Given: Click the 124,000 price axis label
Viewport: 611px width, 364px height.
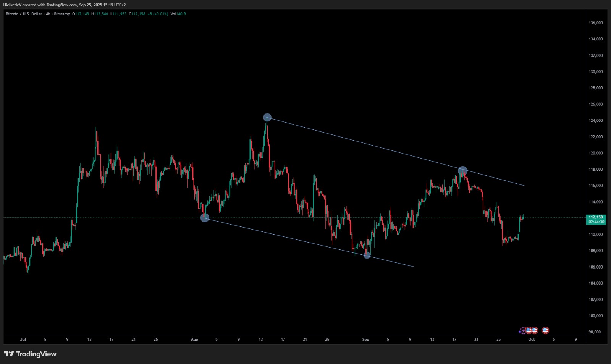Looking at the screenshot, I should tap(596, 121).
